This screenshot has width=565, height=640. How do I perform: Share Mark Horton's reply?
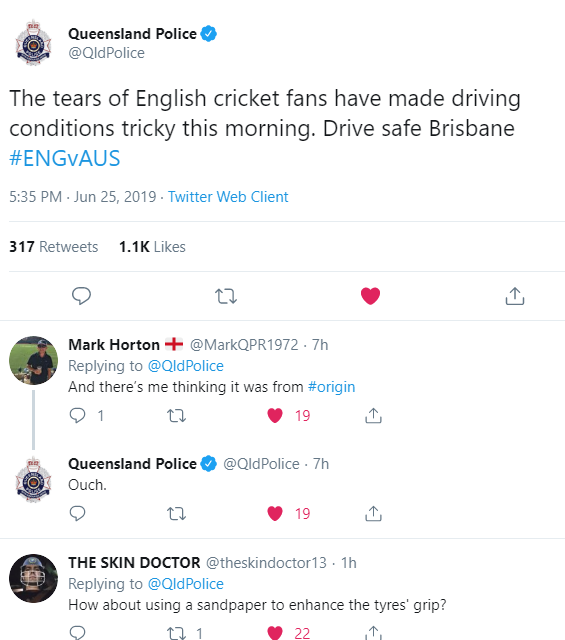(373, 416)
